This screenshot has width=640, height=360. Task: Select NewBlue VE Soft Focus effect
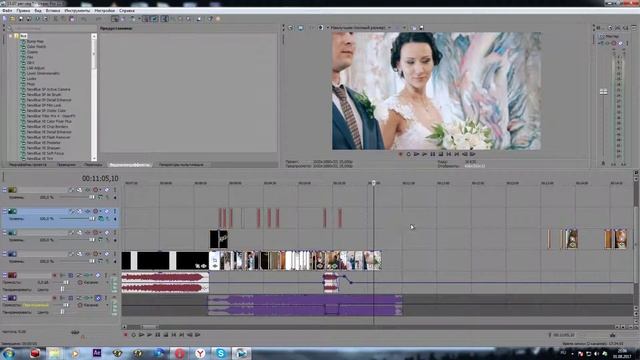point(45,153)
